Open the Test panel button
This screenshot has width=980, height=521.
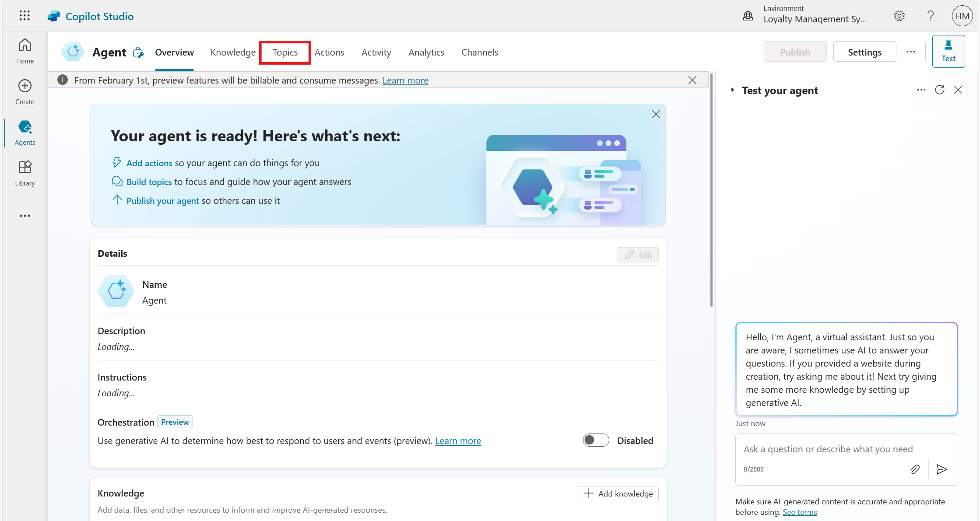click(x=948, y=52)
